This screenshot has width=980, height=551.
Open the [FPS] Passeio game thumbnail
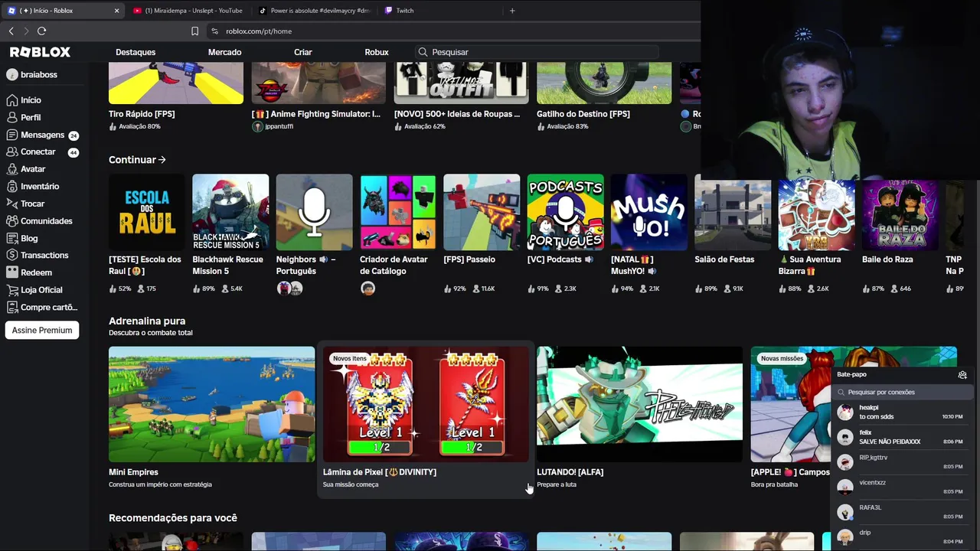click(x=482, y=212)
